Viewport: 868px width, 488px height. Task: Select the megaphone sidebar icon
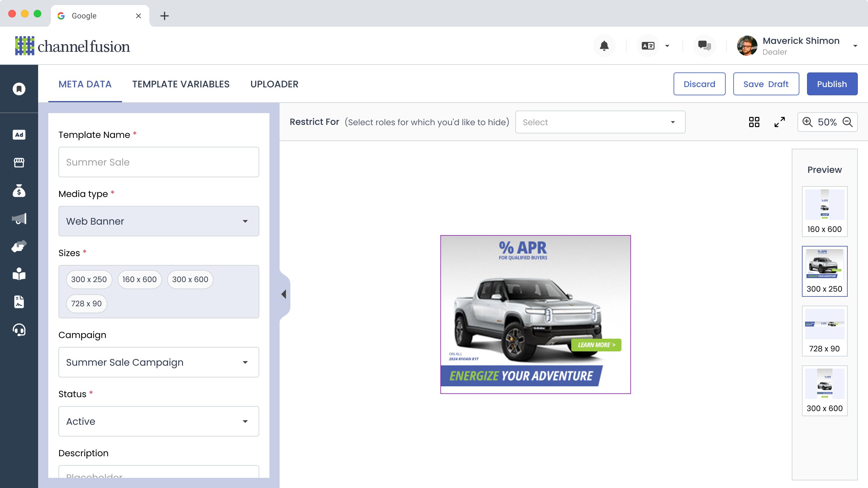tap(19, 219)
